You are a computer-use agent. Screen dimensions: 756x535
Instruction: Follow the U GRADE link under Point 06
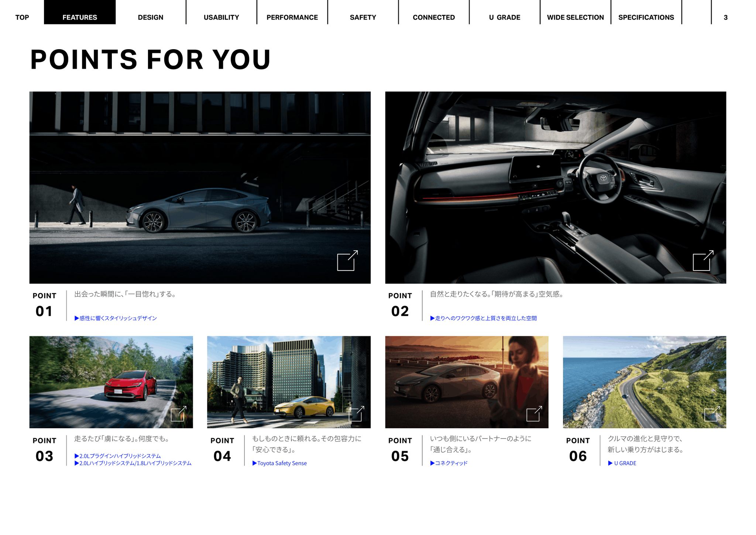click(622, 463)
